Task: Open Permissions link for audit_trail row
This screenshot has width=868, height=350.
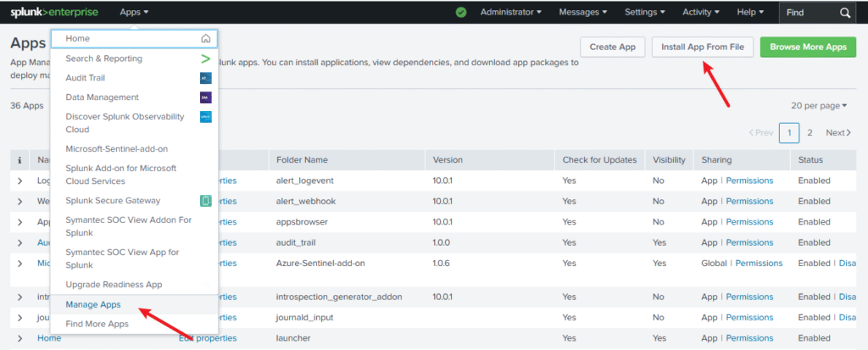Action: point(749,242)
